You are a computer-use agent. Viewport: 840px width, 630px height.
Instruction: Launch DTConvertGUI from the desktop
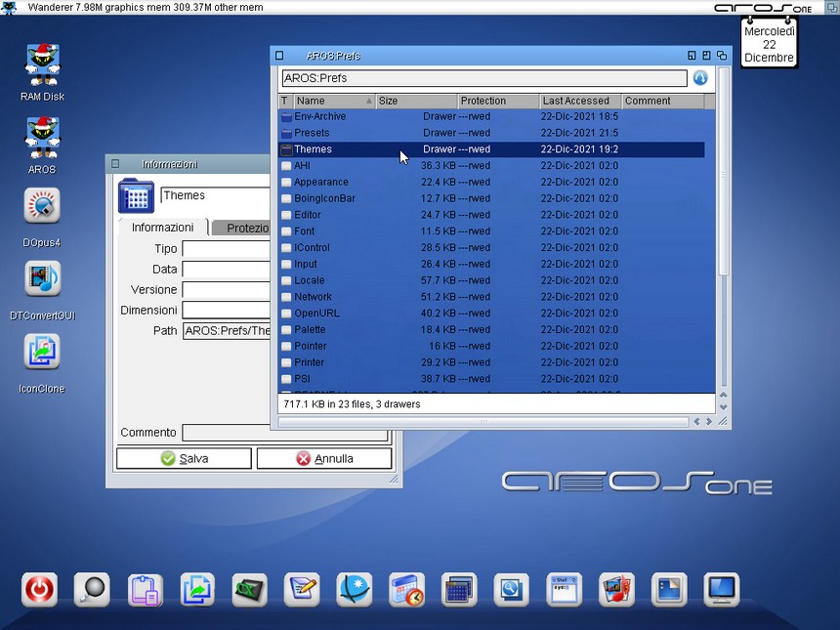[x=41, y=279]
